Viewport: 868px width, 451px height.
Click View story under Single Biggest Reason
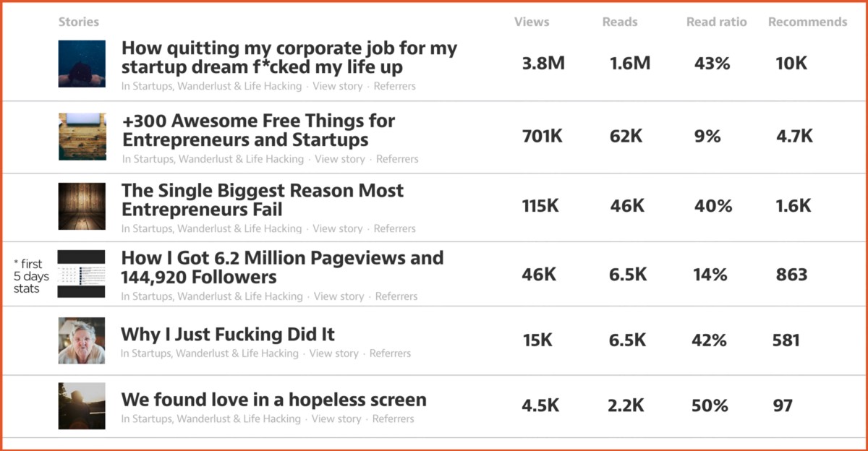click(x=338, y=228)
